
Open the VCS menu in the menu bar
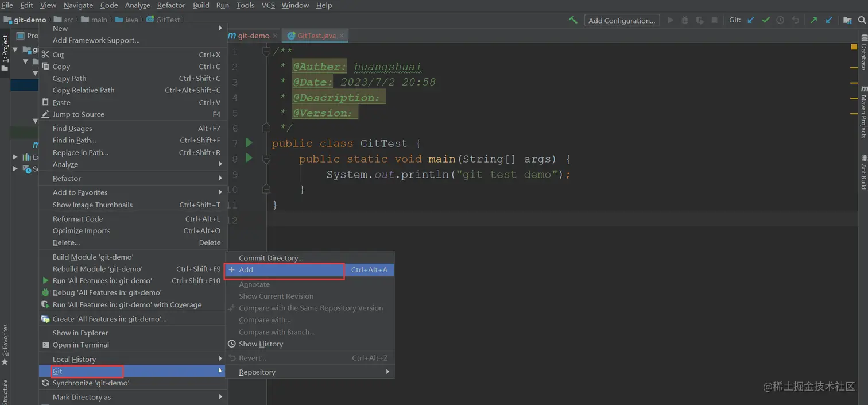pos(268,5)
